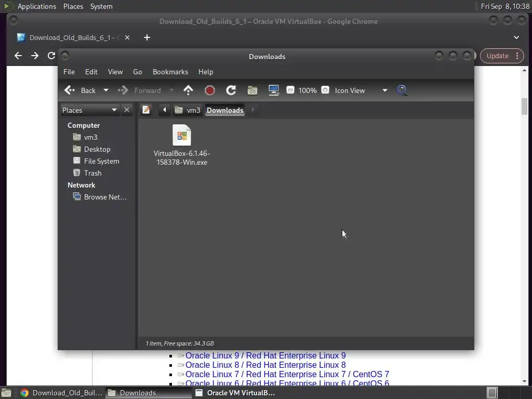Image resolution: width=532 pixels, height=399 pixels.
Task: Open the File menu
Action: pyautogui.click(x=69, y=72)
